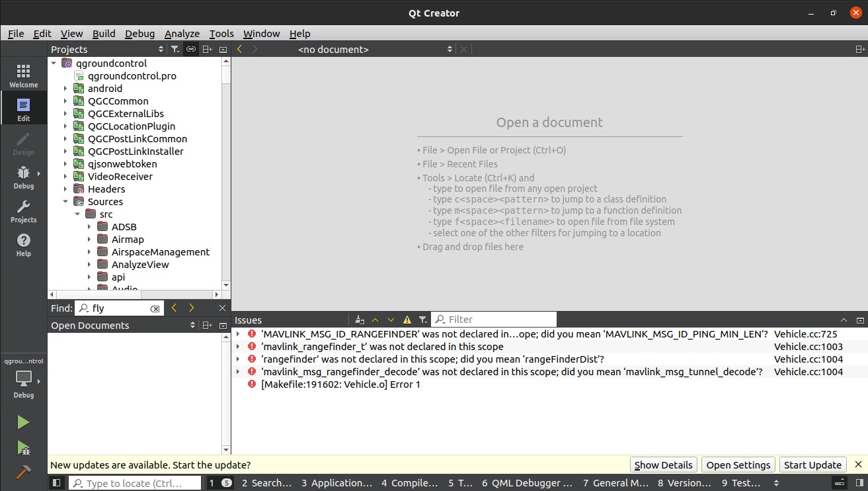Open Projects mode in sidebar
Screen dimensions: 868x491
tap(23, 210)
